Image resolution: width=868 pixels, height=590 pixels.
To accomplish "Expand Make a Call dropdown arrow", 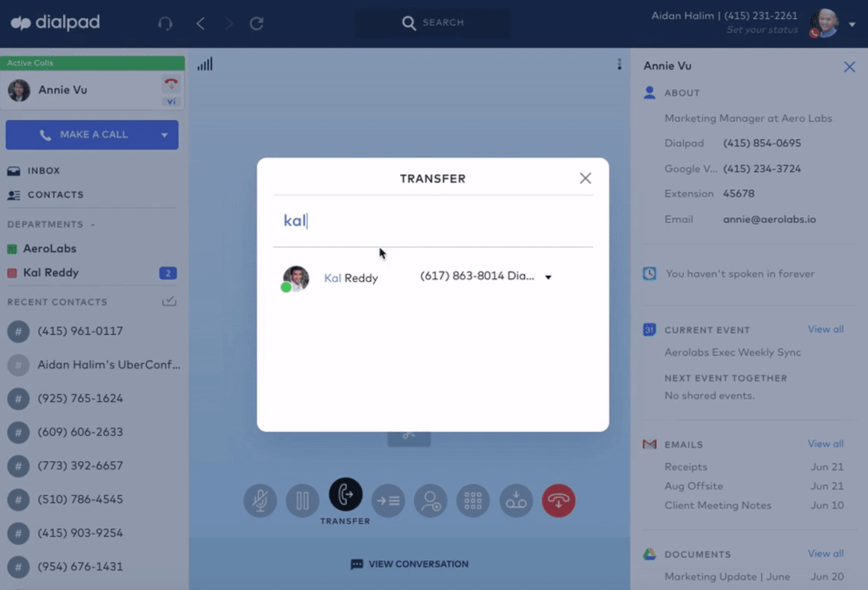I will click(164, 135).
